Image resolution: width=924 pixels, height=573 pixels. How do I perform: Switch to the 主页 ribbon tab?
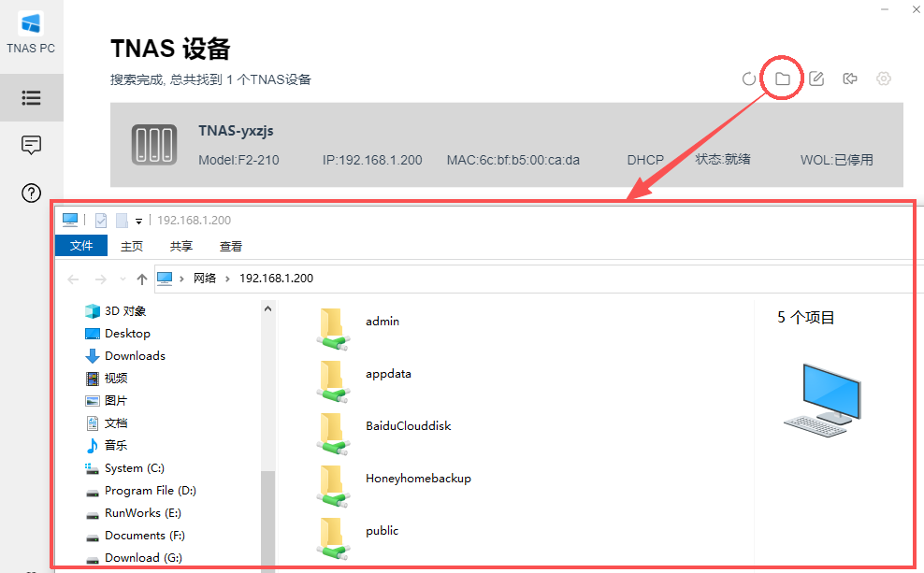coord(132,246)
